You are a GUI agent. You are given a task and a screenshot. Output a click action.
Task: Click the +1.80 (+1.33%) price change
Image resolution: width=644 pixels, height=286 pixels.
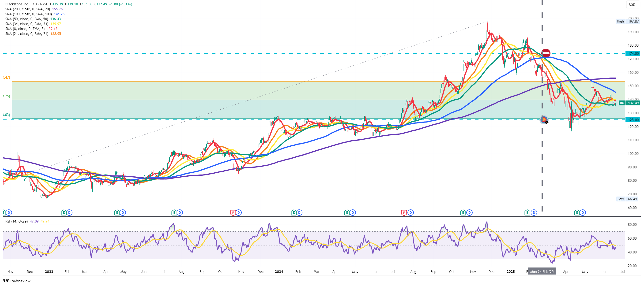[121, 4]
